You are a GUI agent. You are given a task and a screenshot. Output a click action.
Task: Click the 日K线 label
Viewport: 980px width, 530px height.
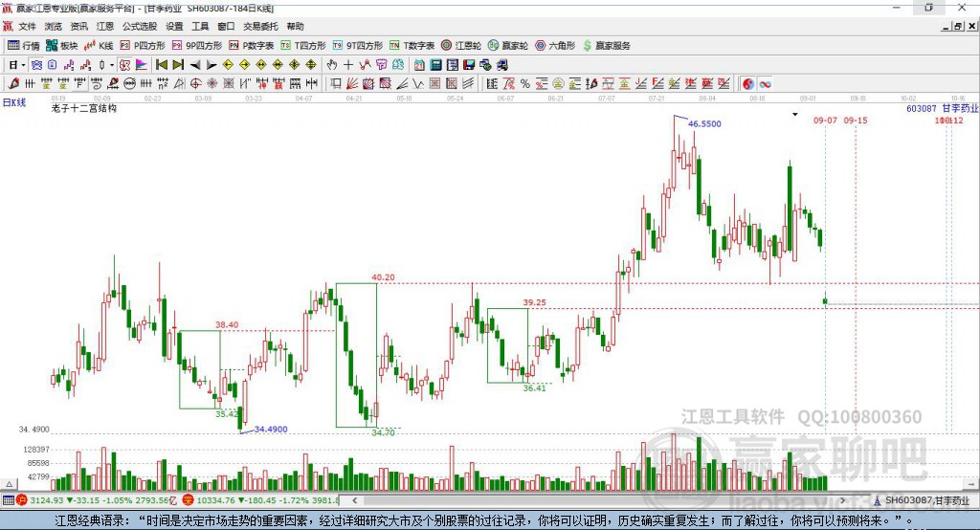point(14,102)
